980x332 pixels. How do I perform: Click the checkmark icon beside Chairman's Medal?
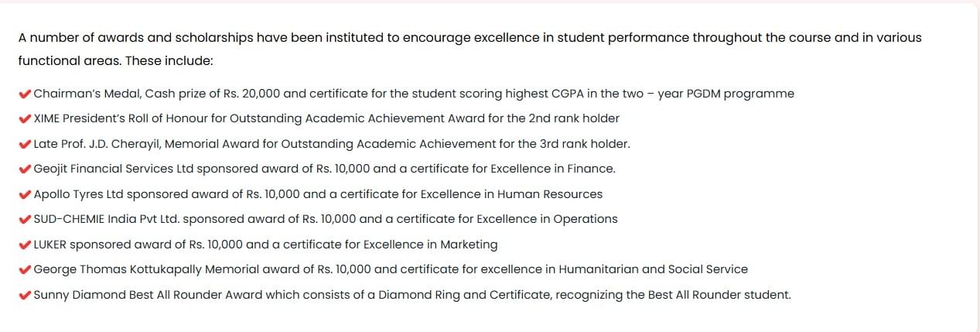point(25,94)
